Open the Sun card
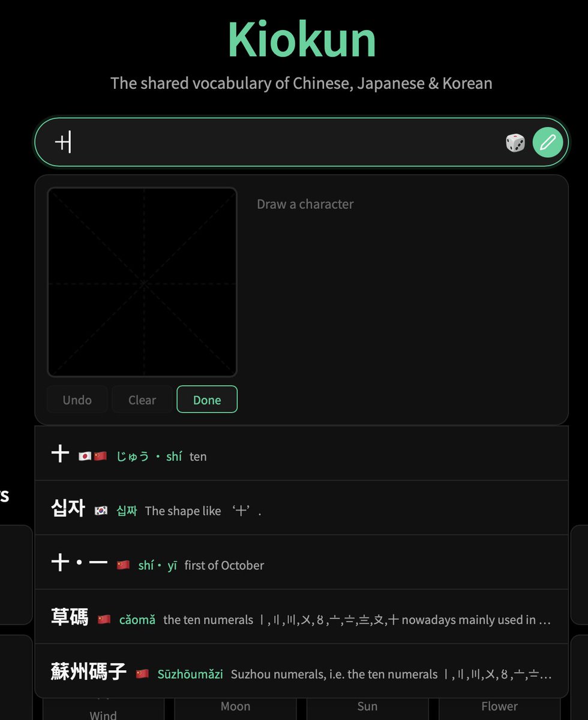This screenshot has width=588, height=720. pos(367,707)
